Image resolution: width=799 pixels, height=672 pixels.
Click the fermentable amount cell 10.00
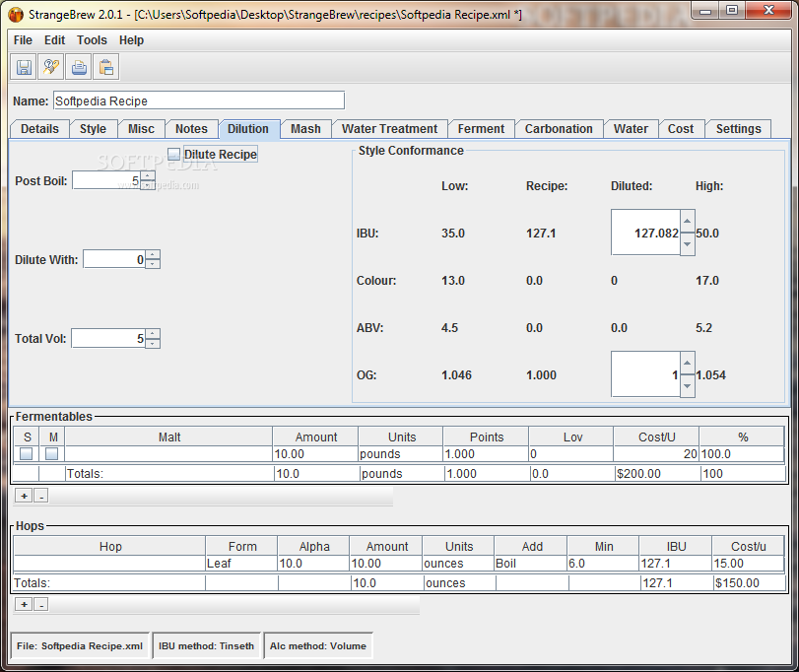pyautogui.click(x=315, y=453)
